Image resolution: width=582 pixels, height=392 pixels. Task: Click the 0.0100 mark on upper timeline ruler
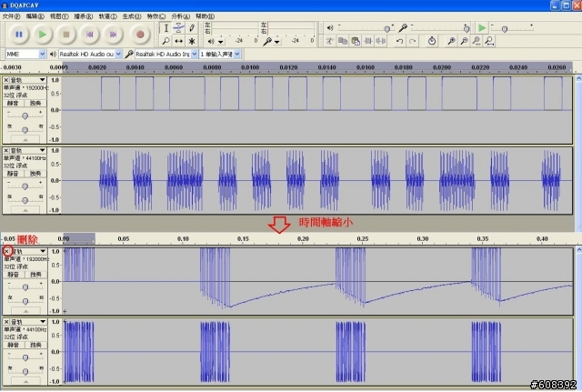click(250, 67)
